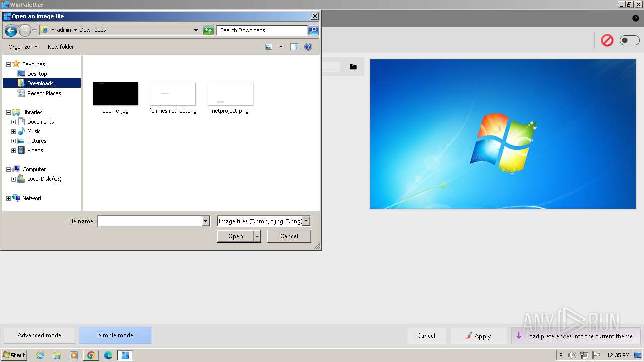Screen dimensions: 644x362
Task: Open the Organize menu
Action: pyautogui.click(x=23, y=47)
